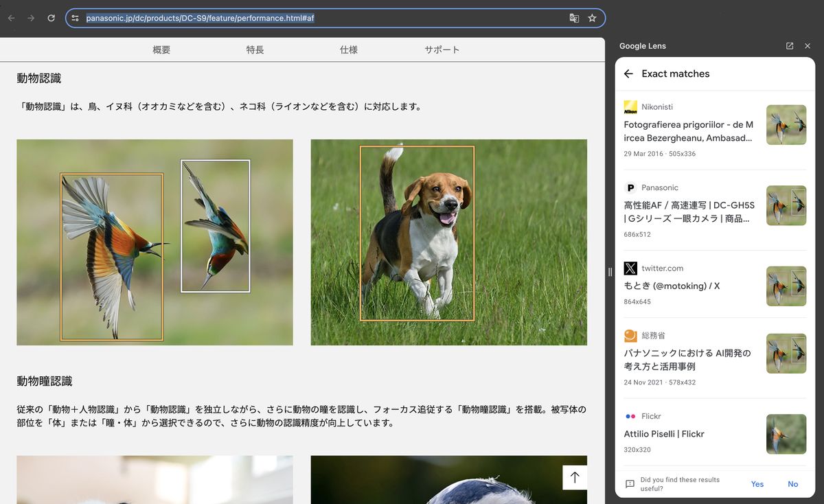
Task: Answer No to results usefulness question
Action: (x=792, y=484)
